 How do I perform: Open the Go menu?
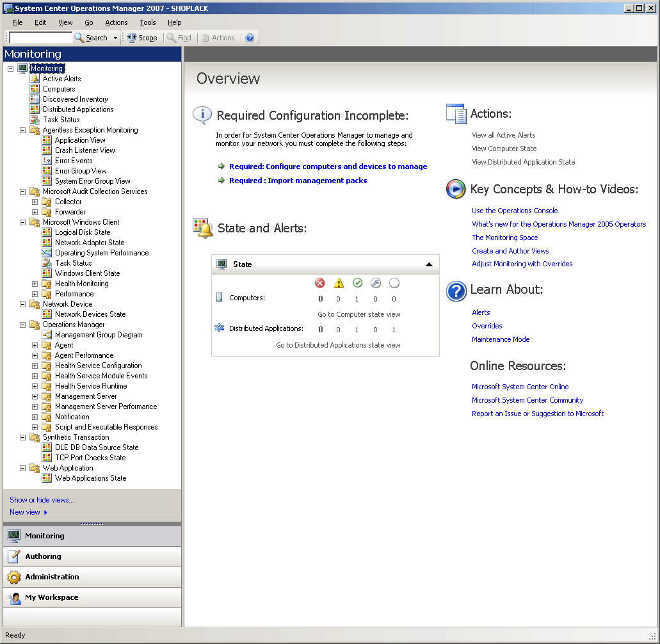(x=89, y=22)
